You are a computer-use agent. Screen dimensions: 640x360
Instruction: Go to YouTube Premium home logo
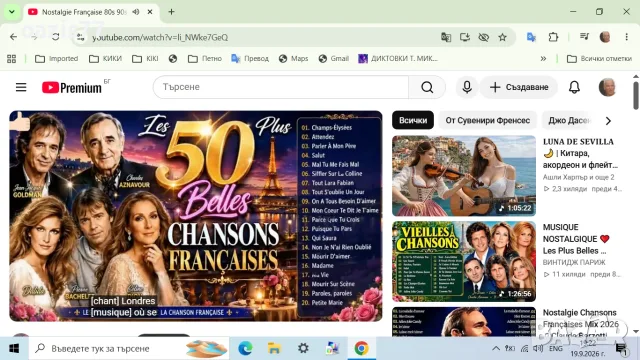(x=72, y=87)
